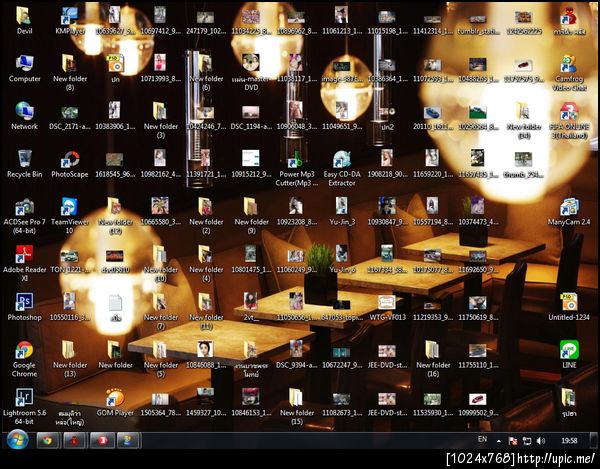
Task: Open FIFA ONLINE 3 (Thailand) shortcut
Action: pyautogui.click(x=569, y=121)
